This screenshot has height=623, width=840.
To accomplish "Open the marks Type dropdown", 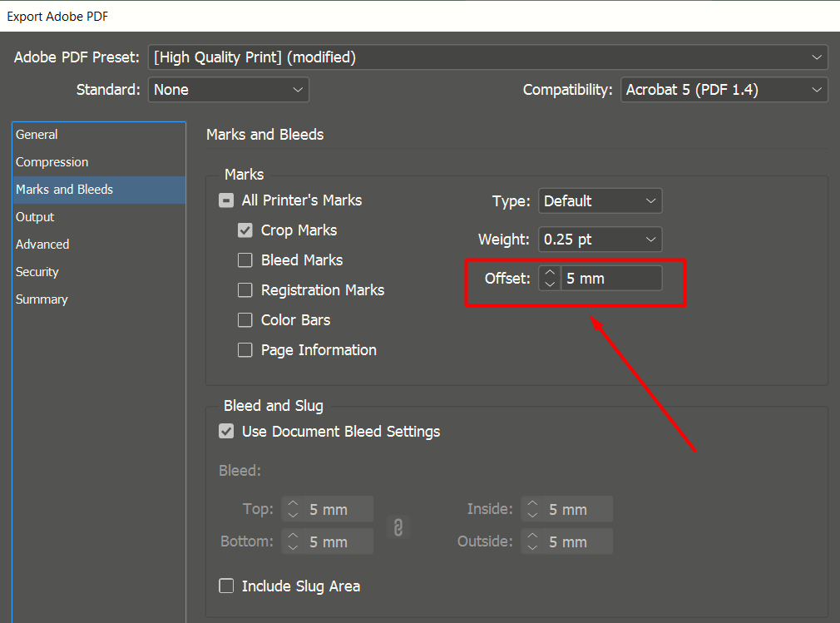I will (x=600, y=200).
